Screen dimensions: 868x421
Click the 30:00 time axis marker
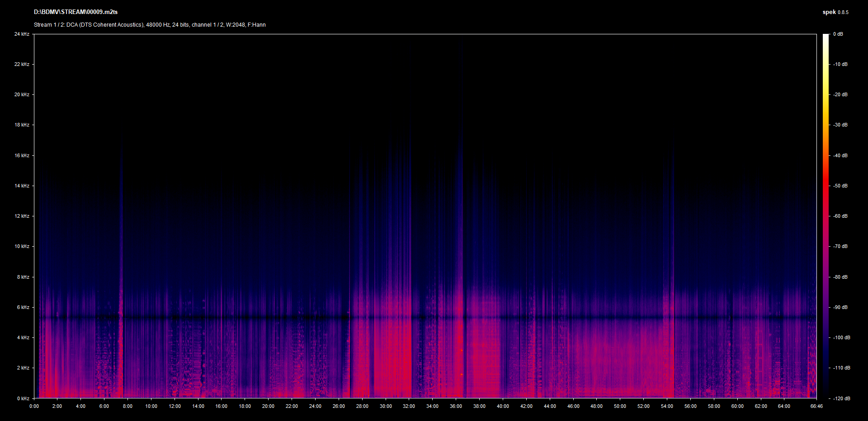(x=386, y=406)
